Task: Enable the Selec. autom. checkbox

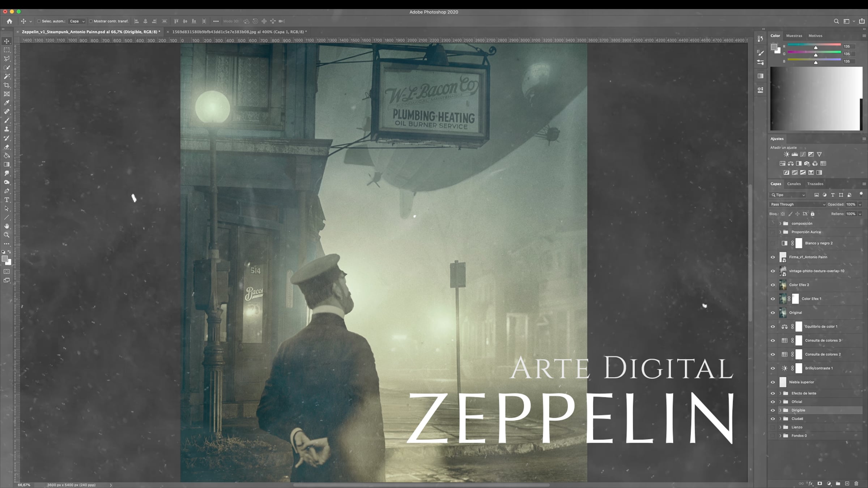Action: point(39,21)
